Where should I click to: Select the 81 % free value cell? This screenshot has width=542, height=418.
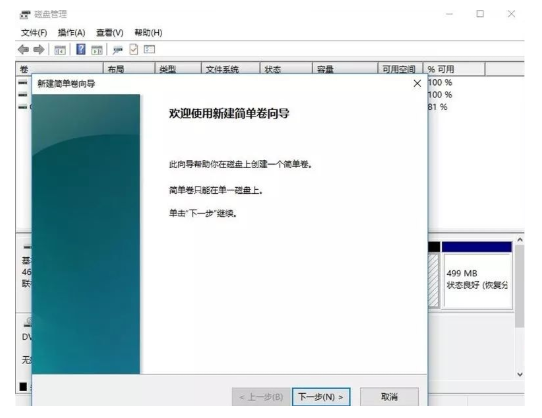point(438,107)
